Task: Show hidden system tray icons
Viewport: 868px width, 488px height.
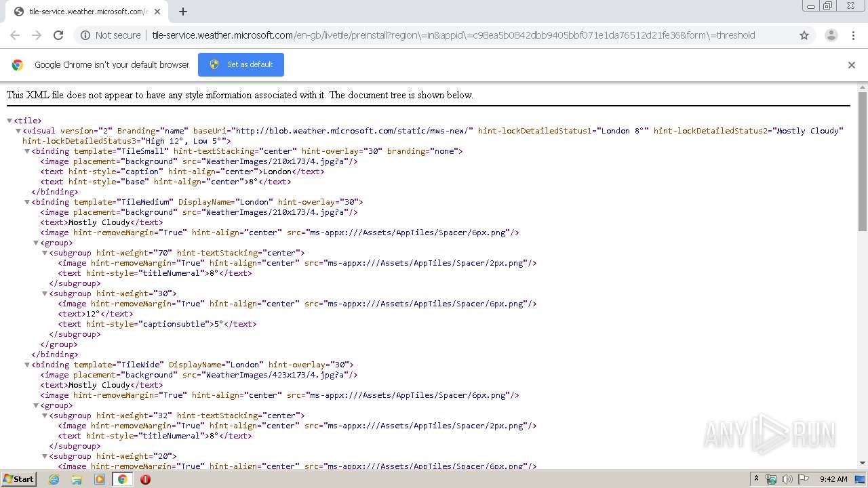Action: (756, 479)
